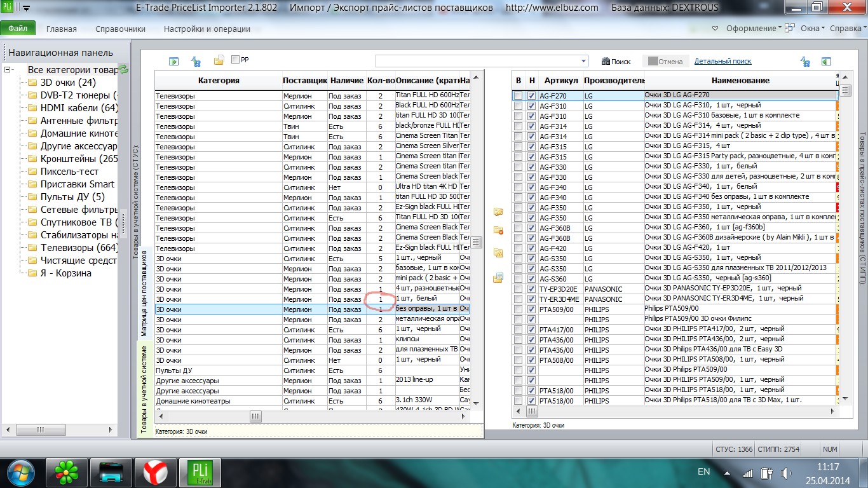Launch Yandex browser from the taskbar

point(154,472)
